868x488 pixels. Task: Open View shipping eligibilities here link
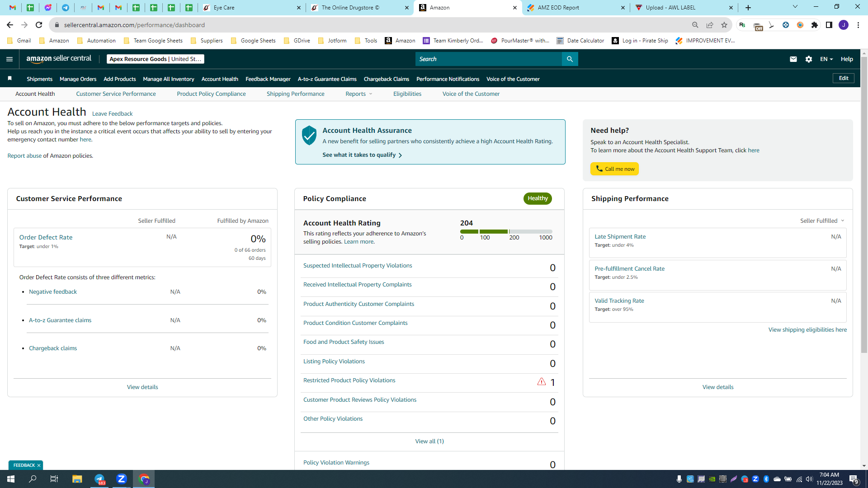pos(807,330)
